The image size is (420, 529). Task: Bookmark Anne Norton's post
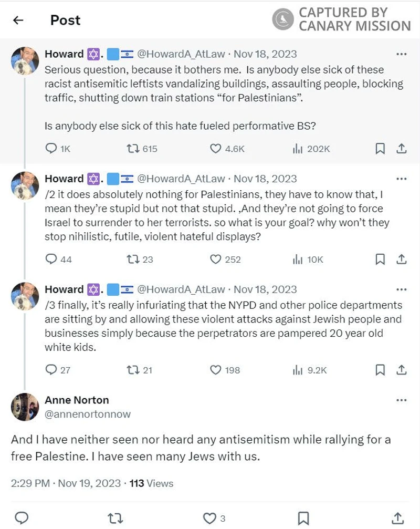pyautogui.click(x=303, y=518)
